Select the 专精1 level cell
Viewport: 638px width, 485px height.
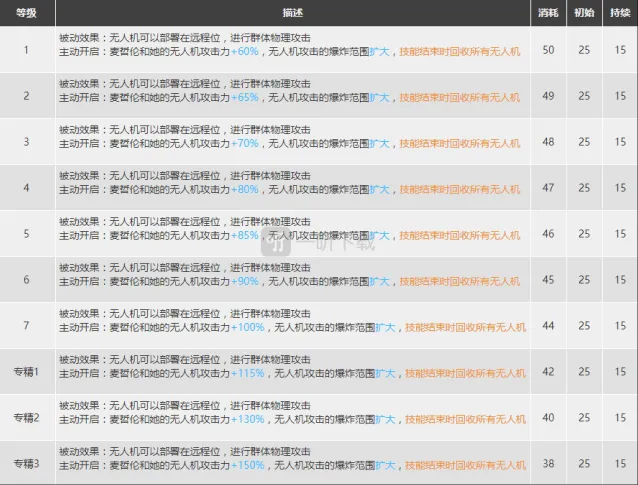(x=27, y=372)
